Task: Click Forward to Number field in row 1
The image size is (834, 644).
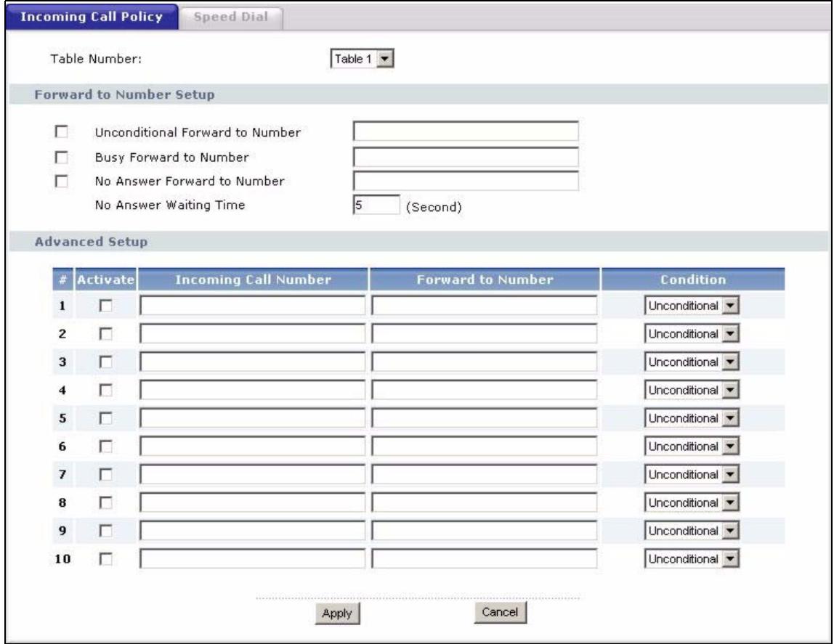Action: (485, 306)
